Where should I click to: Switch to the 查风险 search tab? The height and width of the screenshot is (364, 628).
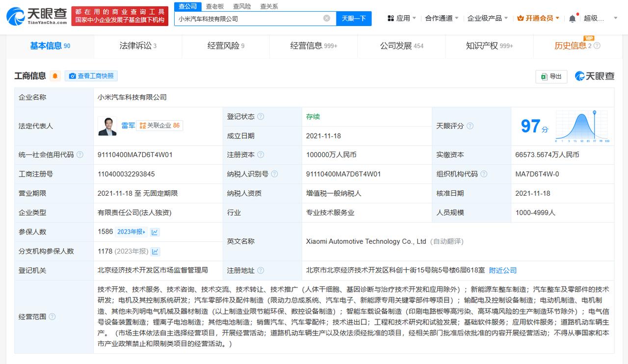[x=242, y=6]
